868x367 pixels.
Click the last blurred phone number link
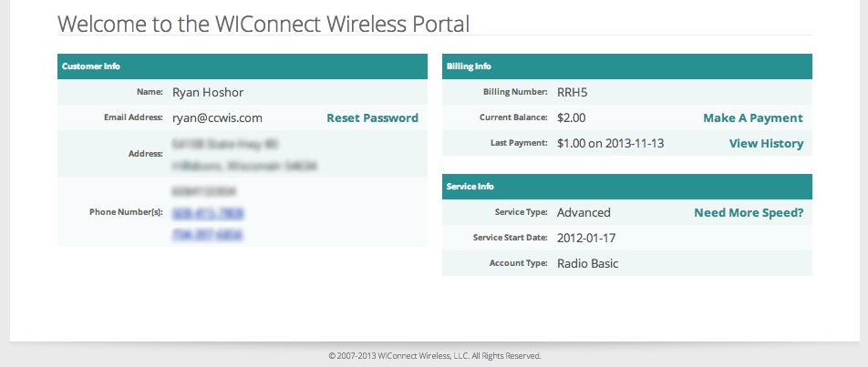(x=207, y=234)
